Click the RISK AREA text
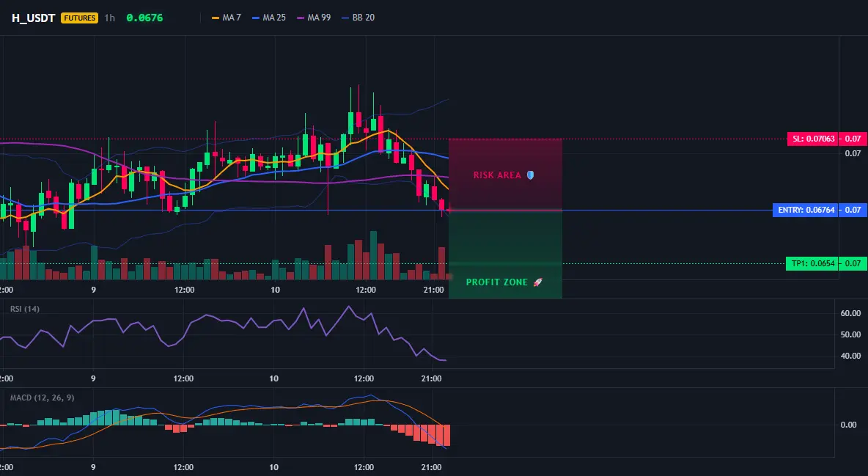The image size is (868, 476). 497,175
